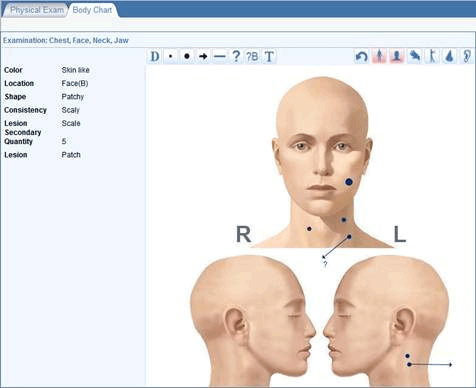Click the Lesion Secondary value 'Scale'
The width and height of the screenshot is (476, 388).
coord(71,123)
